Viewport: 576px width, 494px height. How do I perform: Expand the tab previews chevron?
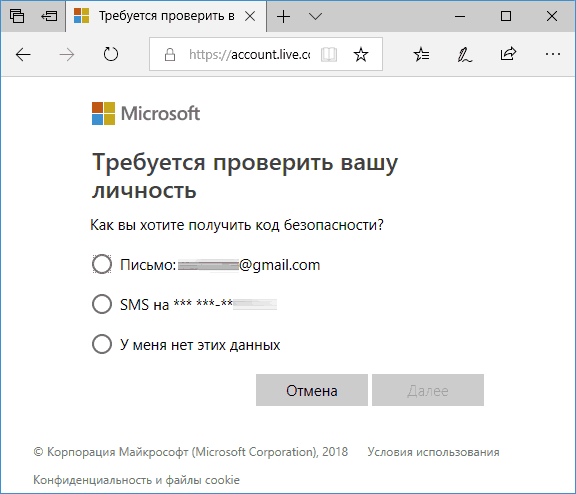[315, 17]
